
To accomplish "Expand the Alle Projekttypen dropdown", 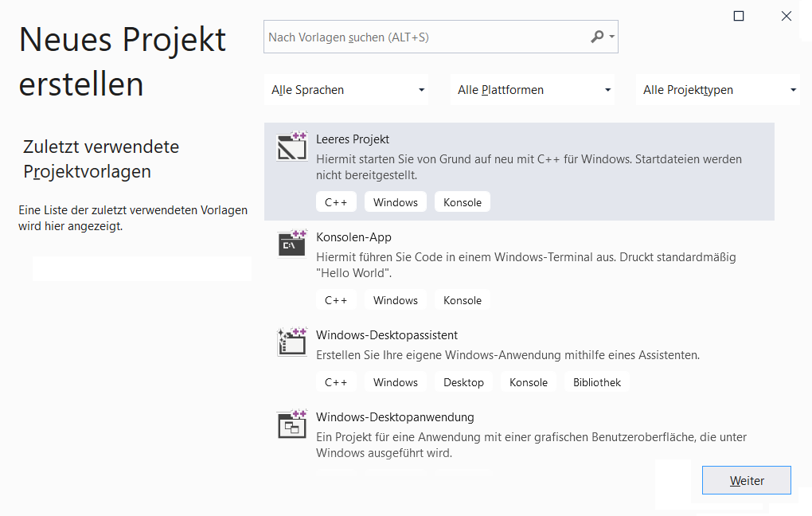I will [x=717, y=89].
